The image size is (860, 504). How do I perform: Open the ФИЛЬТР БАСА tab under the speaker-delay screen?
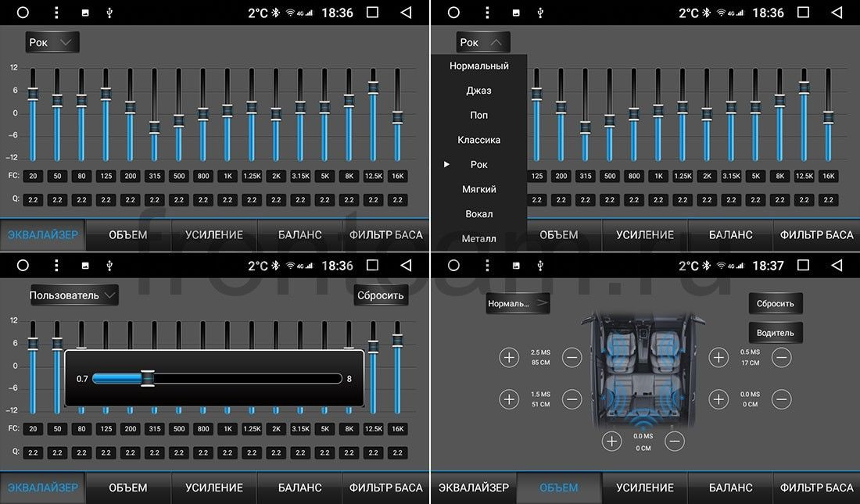coord(817,488)
